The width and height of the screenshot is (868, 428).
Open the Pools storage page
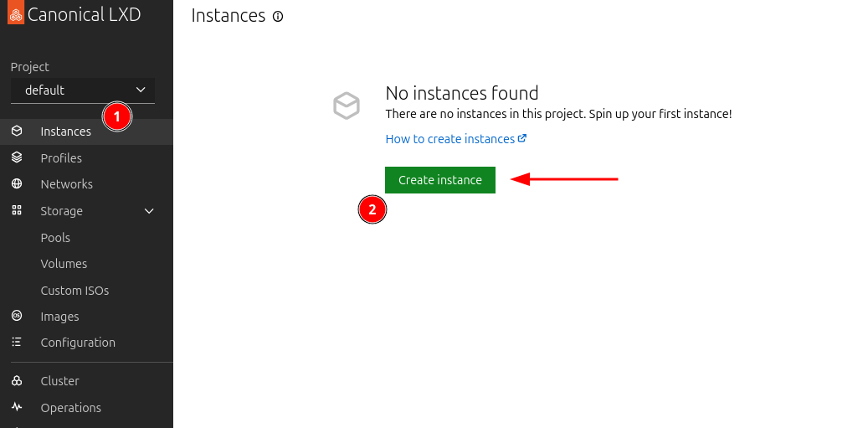55,238
